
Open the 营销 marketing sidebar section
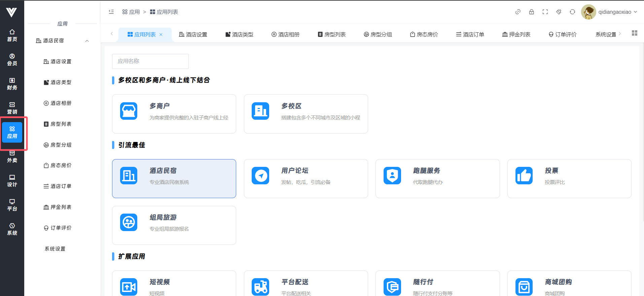[x=12, y=108]
